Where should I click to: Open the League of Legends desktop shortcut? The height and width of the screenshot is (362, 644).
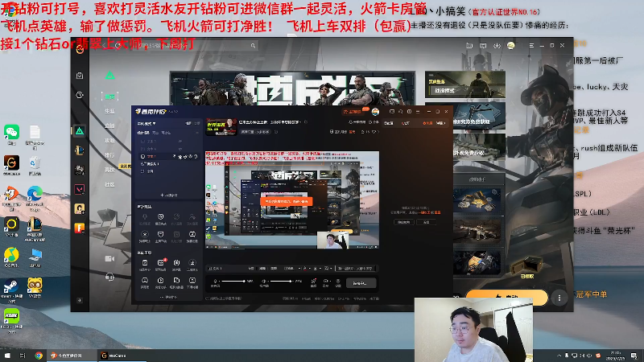coord(35,228)
